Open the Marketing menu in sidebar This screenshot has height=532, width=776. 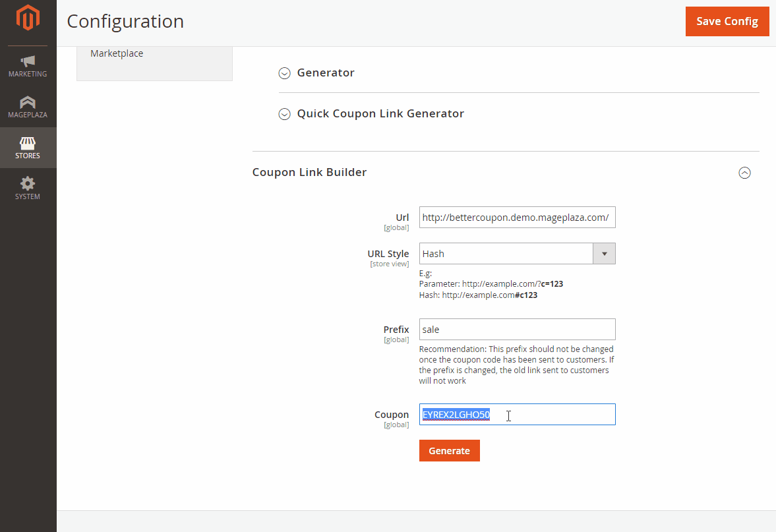click(28, 67)
